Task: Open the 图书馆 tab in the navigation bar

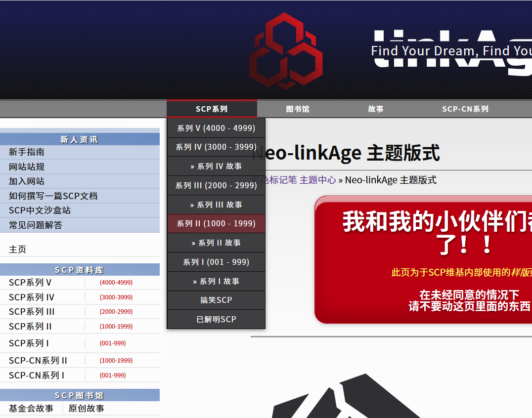Action: click(297, 109)
